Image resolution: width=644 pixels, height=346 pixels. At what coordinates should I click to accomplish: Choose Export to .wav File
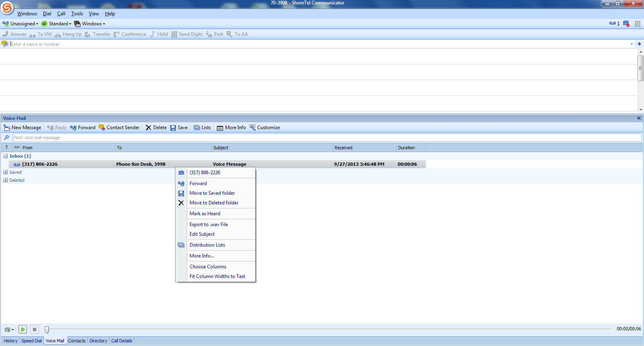[215, 224]
